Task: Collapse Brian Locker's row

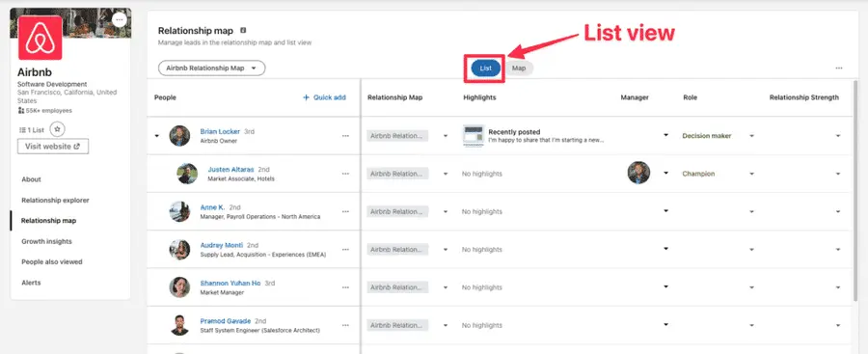Action: 156,136
